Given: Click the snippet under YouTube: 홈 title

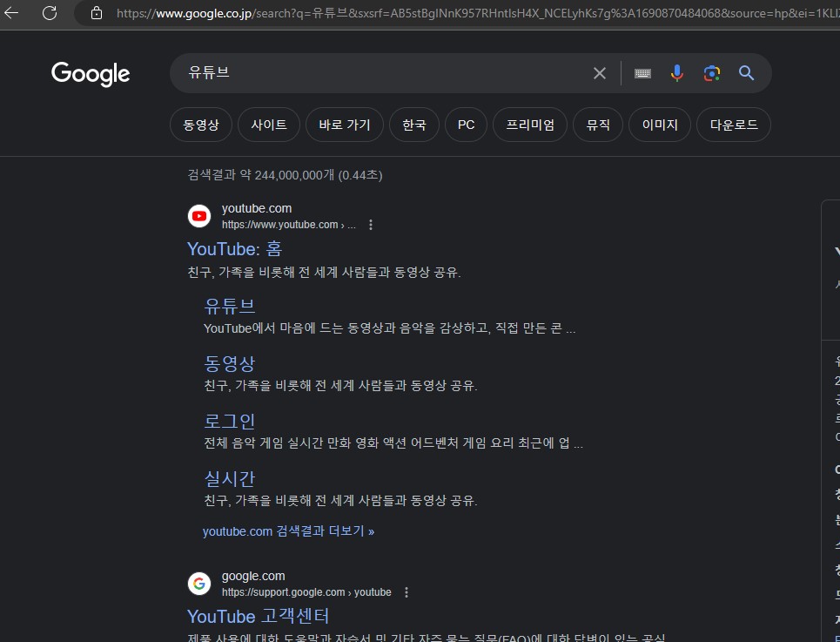Looking at the screenshot, I should (324, 273).
